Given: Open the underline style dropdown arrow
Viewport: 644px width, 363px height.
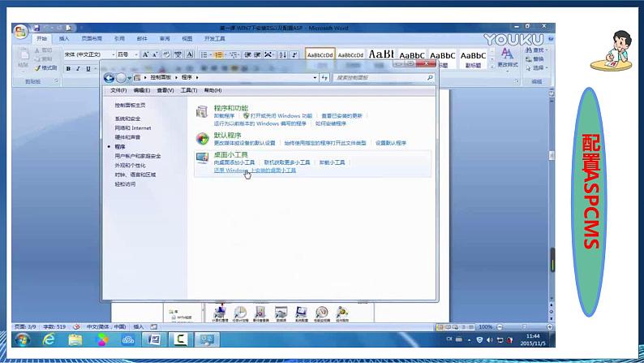Looking at the screenshot, I should [x=95, y=69].
